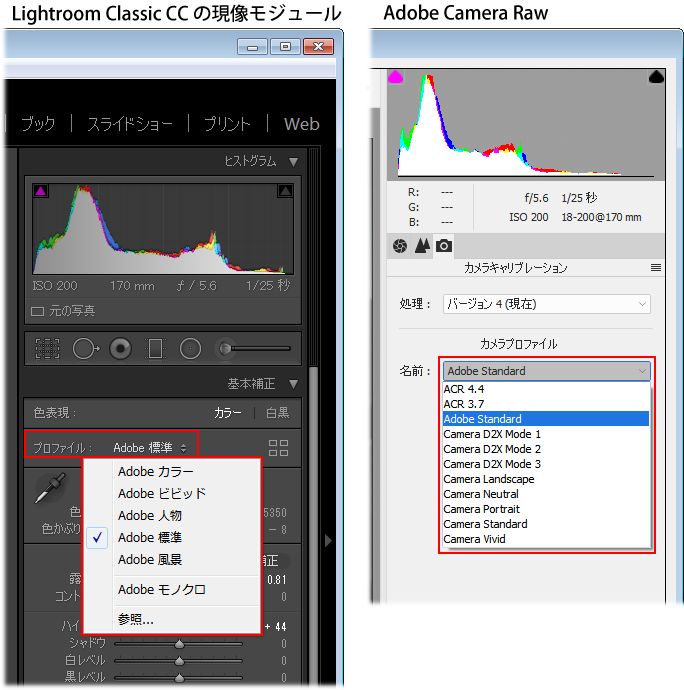684x690 pixels.
Task: Collapse the right panel group arrow
Action: [x=328, y=540]
